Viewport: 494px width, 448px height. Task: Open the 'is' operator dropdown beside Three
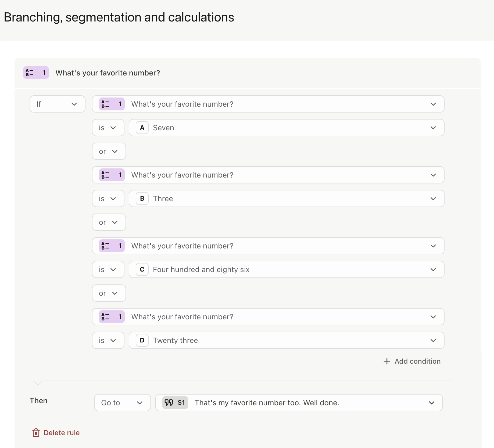click(x=108, y=198)
